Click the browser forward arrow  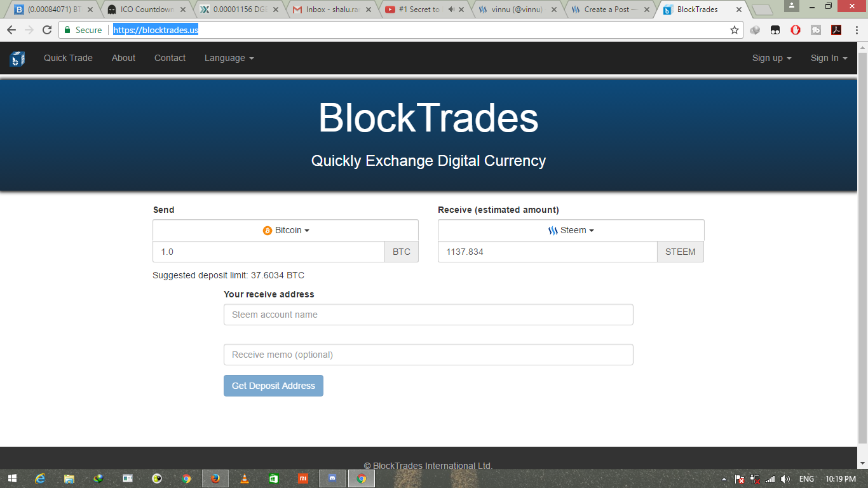29,30
